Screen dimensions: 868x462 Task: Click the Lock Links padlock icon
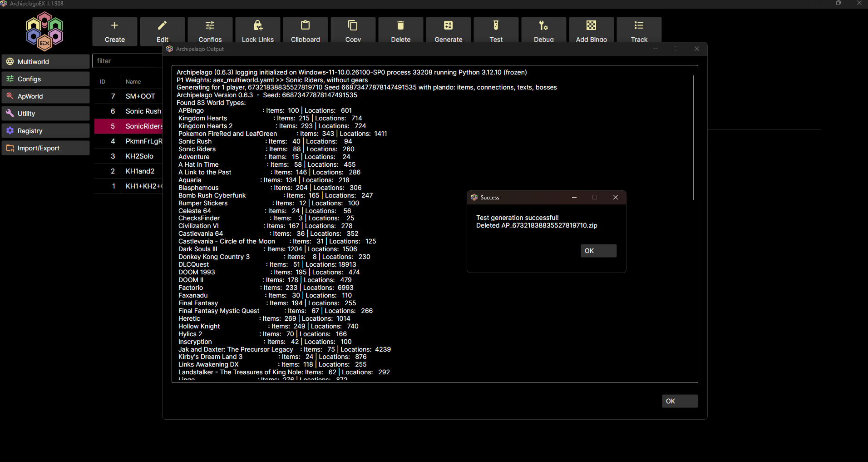click(257, 25)
